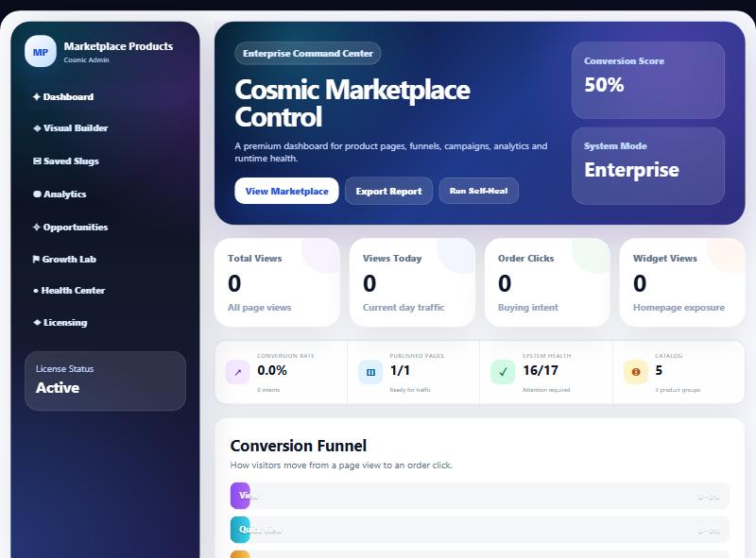Image resolution: width=756 pixels, height=558 pixels.
Task: Click the Current day traffic caption
Action: point(404,308)
